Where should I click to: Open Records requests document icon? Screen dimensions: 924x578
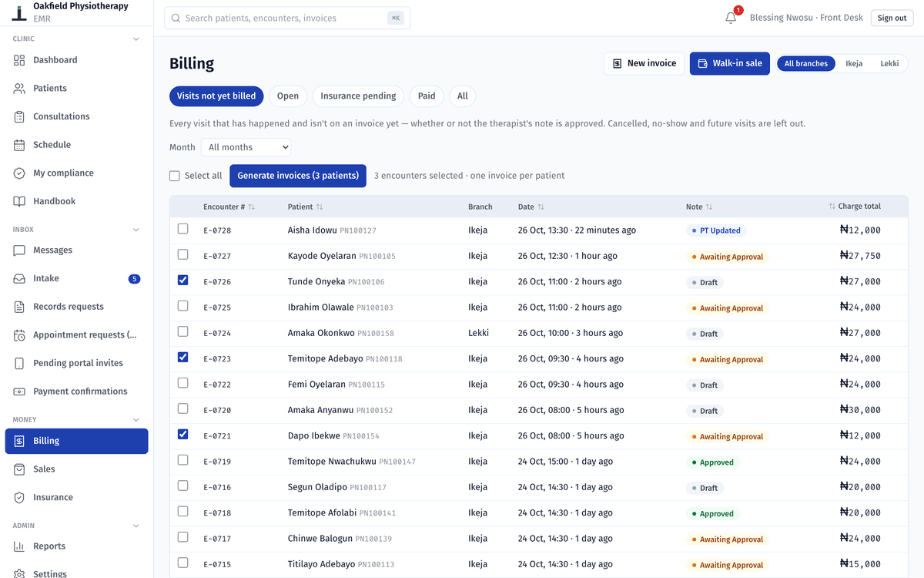tap(19, 307)
